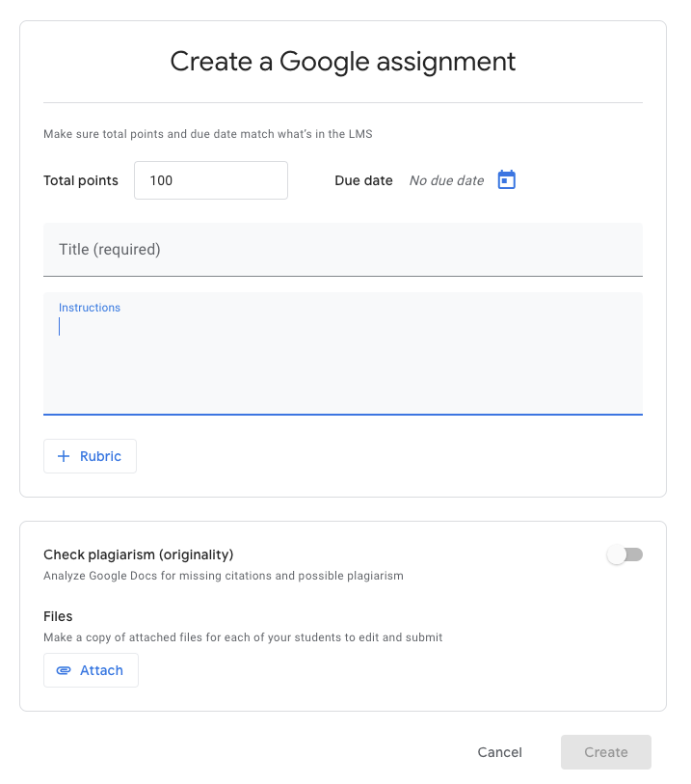
Task: Focus the Title (required) text field
Action: pyautogui.click(x=342, y=250)
